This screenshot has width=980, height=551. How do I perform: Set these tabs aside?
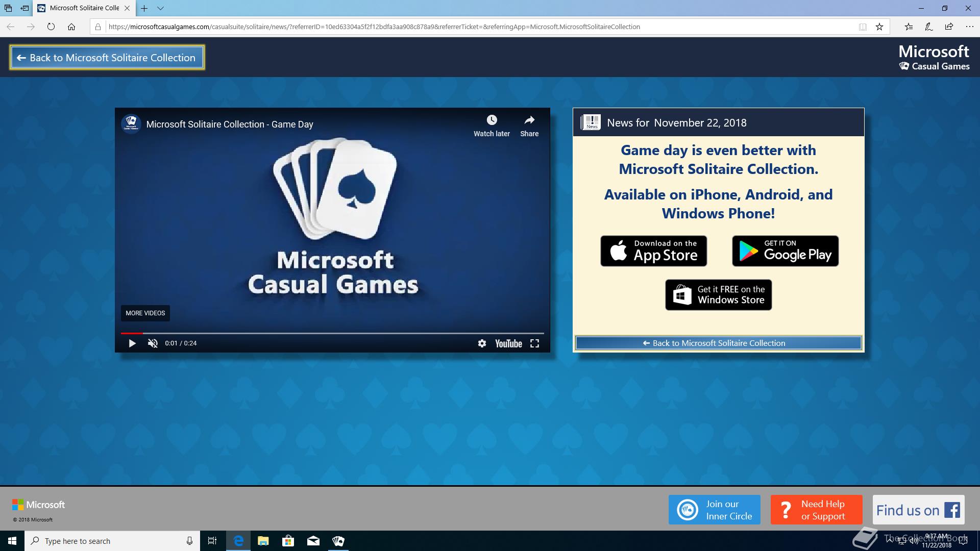pos(24,8)
